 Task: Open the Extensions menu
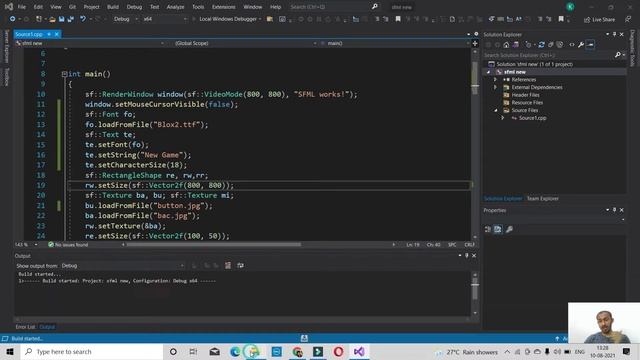(223, 7)
